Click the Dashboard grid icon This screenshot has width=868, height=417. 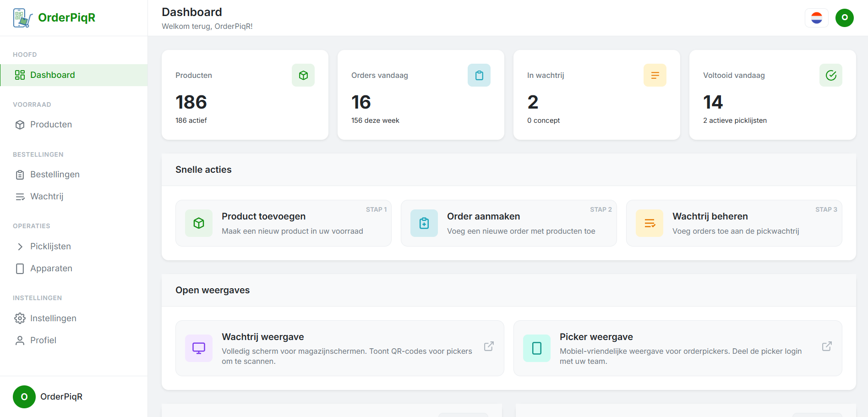pyautogui.click(x=20, y=75)
